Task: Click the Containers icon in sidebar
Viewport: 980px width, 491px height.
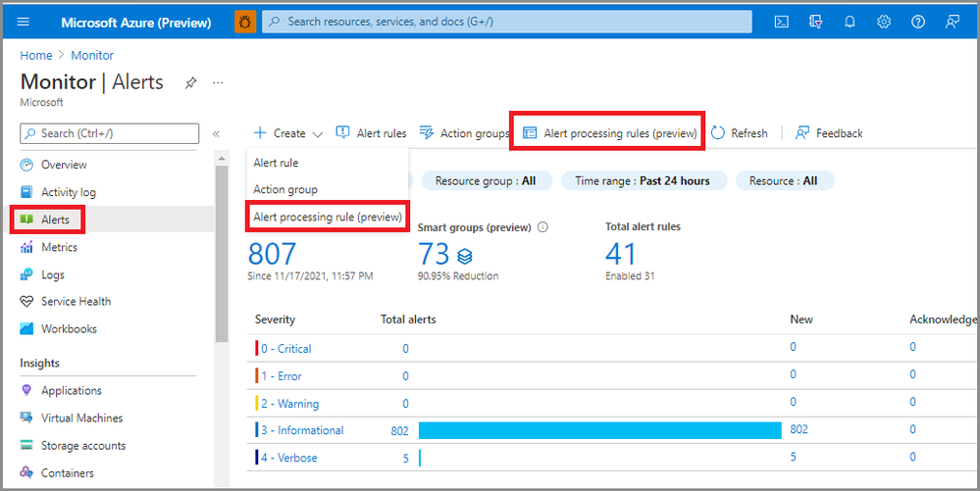Action: 26,472
